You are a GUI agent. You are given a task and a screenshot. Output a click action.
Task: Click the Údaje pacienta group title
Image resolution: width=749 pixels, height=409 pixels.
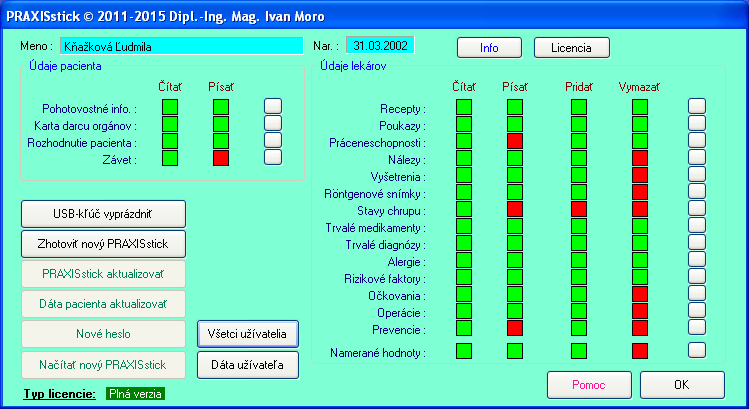[65, 66]
